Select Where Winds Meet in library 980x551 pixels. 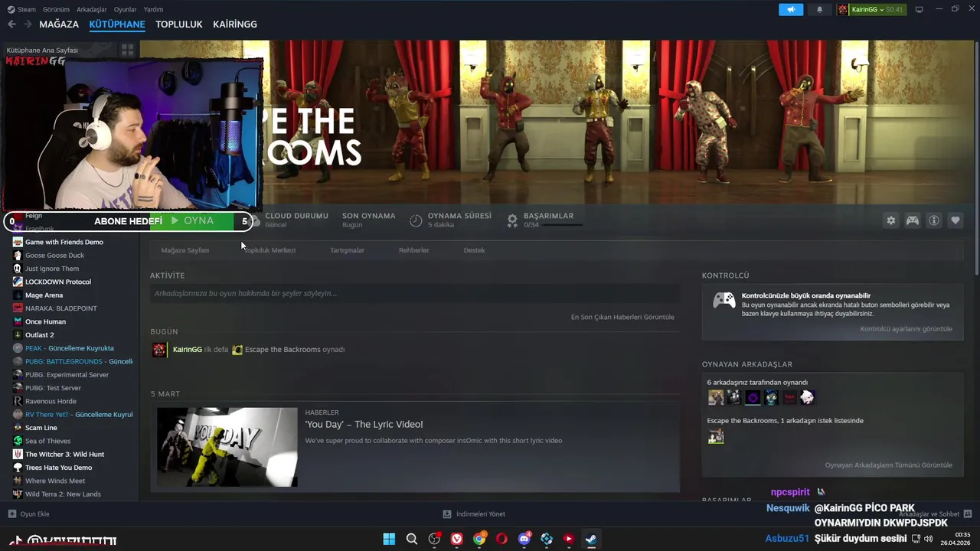55,481
